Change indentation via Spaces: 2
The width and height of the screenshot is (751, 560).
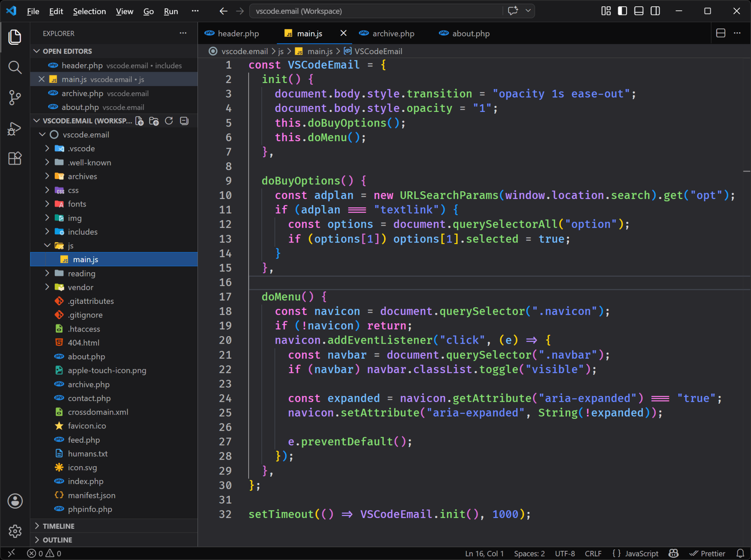pos(529,553)
